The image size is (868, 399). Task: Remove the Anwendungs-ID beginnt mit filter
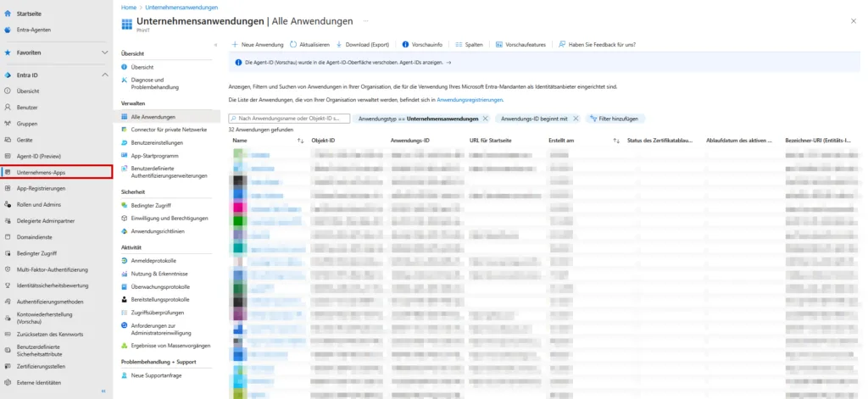coord(576,119)
